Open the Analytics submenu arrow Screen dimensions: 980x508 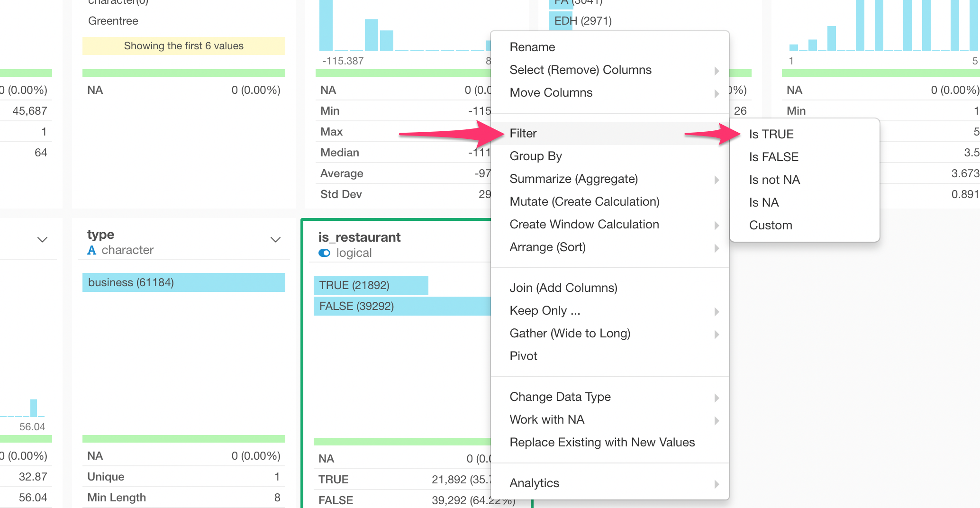click(x=716, y=483)
